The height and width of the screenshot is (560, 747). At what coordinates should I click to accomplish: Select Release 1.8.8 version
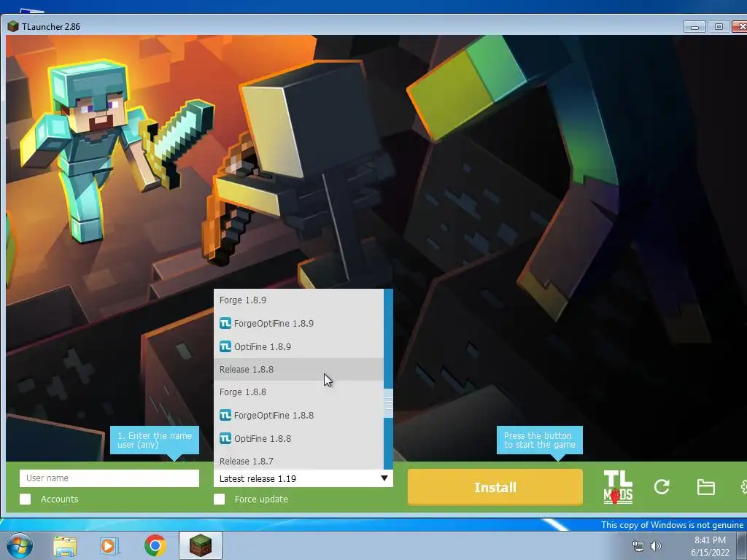298,369
